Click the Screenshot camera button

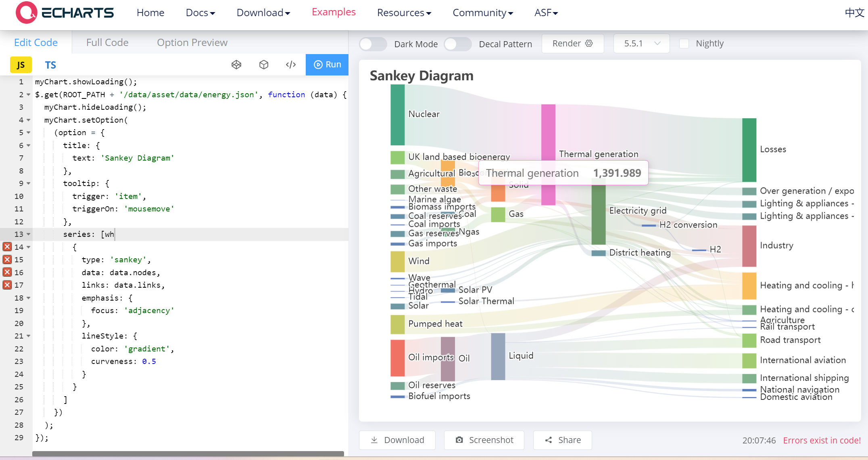[484, 440]
